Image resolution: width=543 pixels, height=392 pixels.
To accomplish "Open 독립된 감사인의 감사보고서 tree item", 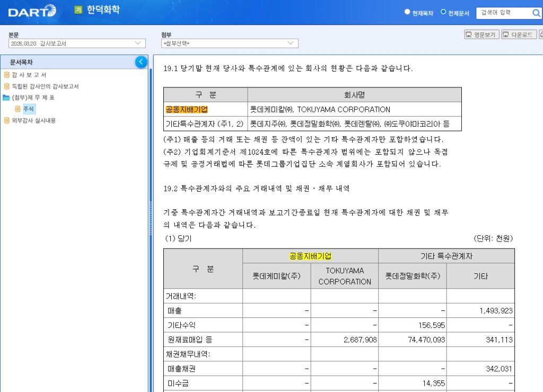I will pos(46,86).
